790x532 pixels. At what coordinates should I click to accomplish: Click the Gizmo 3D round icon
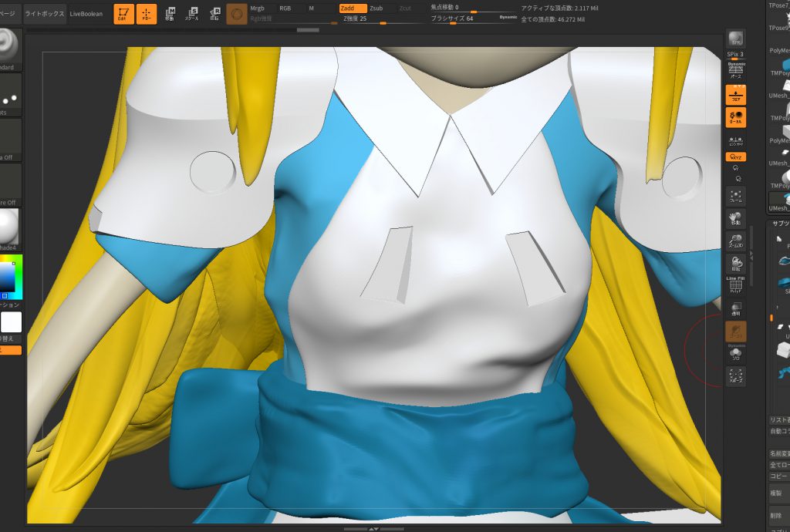[237, 14]
